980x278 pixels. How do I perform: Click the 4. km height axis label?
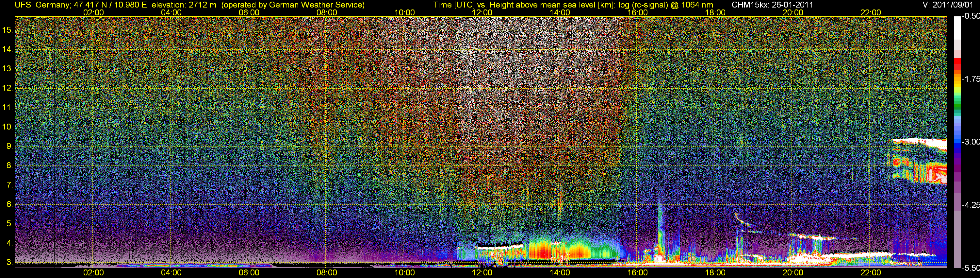[x=9, y=243]
